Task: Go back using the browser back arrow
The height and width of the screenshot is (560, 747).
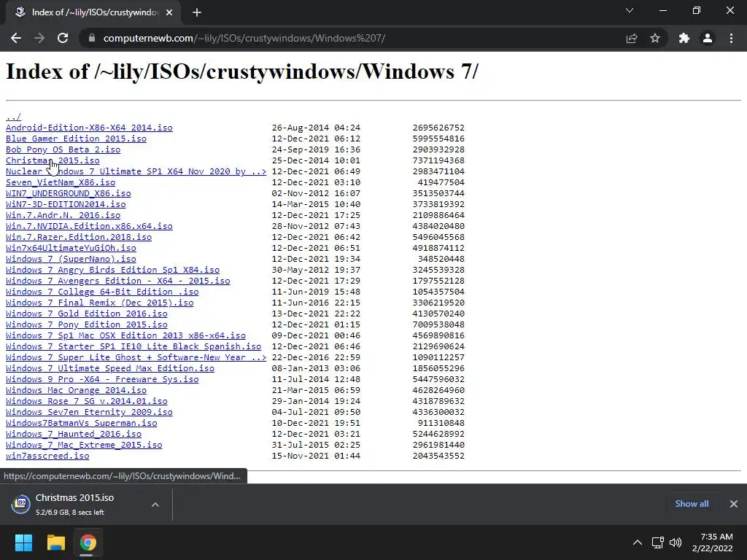Action: [16, 38]
